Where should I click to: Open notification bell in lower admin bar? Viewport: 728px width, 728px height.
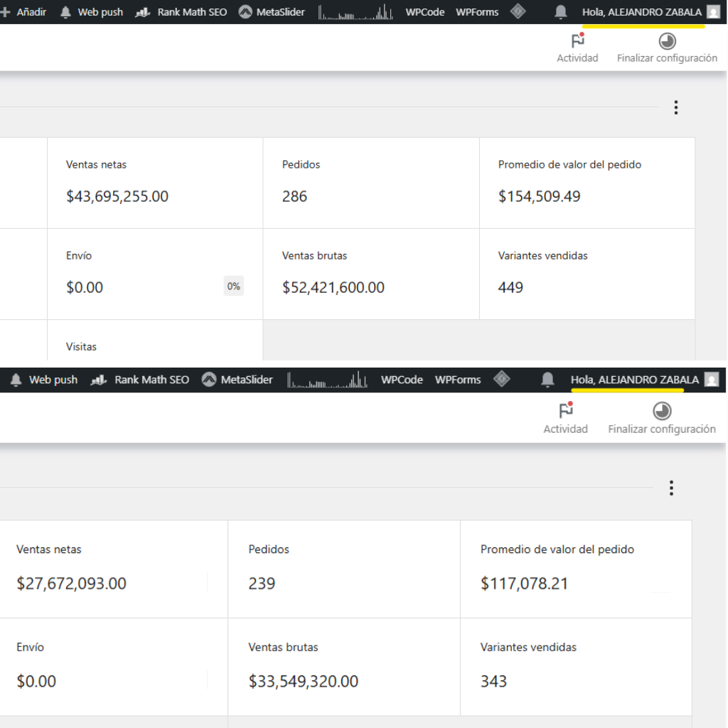547,380
